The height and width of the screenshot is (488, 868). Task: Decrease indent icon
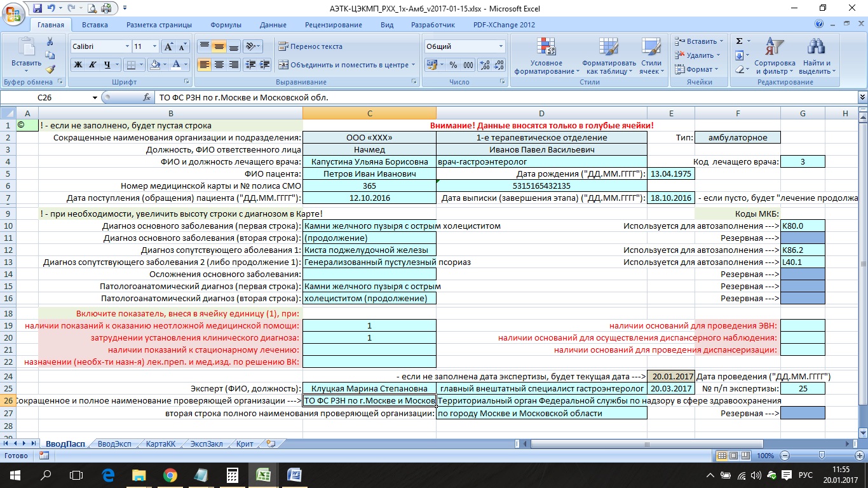pyautogui.click(x=250, y=65)
